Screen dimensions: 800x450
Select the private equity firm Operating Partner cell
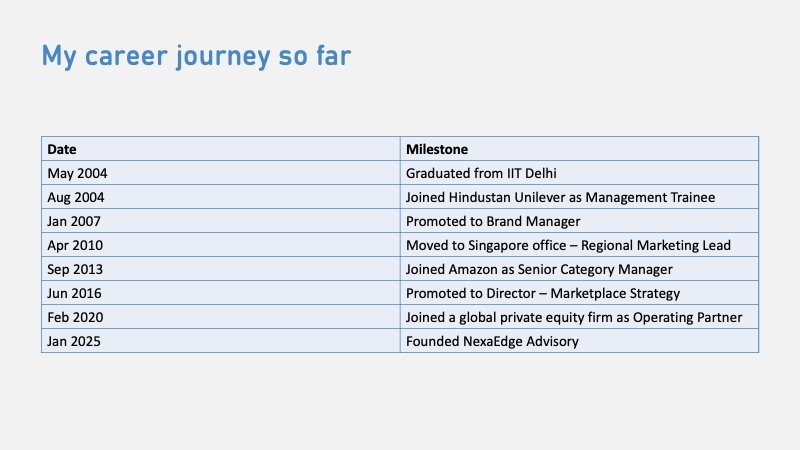pyautogui.click(x=579, y=317)
